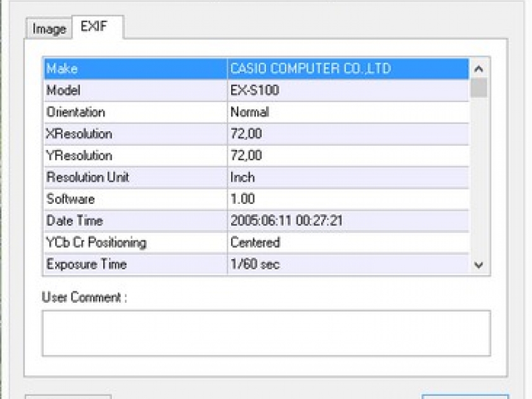This screenshot has width=532, height=399.
Task: Click inside the User Comment text box
Action: coord(267,333)
